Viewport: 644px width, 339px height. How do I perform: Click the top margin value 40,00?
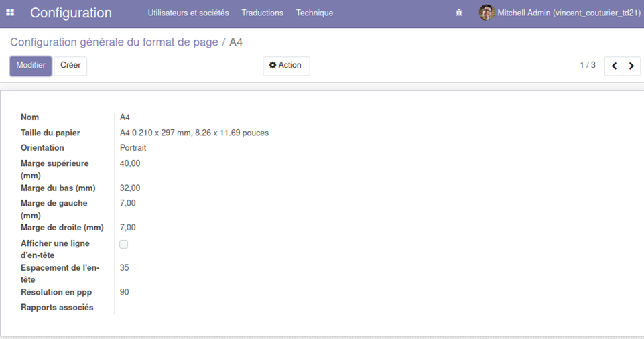130,163
